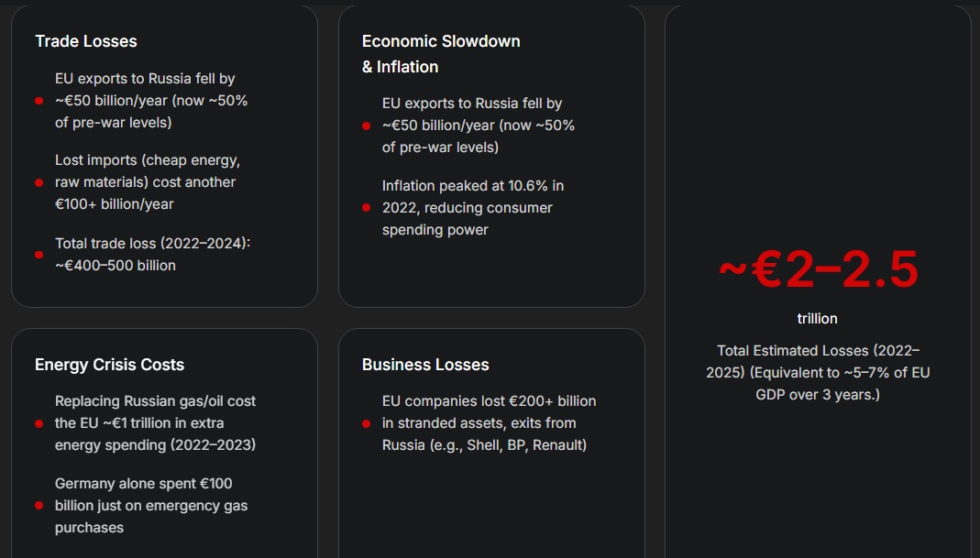The width and height of the screenshot is (980, 558).
Task: Click red bullet beside EU companies lost
Action: pos(367,423)
